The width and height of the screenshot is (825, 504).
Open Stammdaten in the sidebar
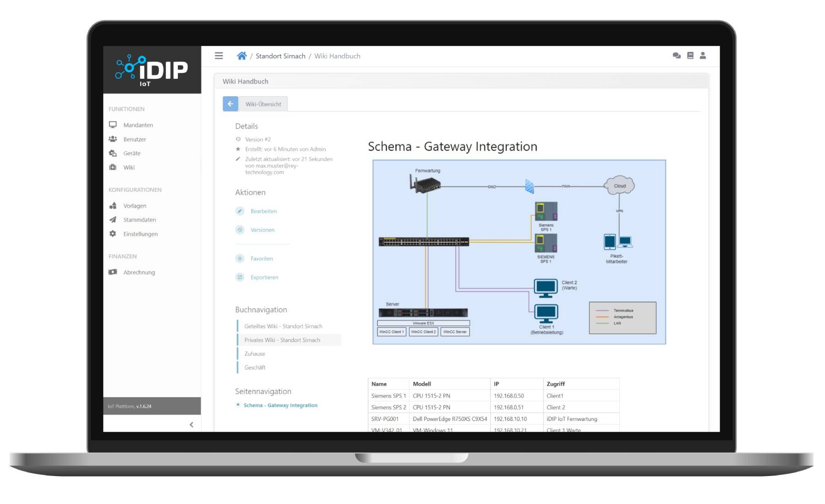pos(139,219)
